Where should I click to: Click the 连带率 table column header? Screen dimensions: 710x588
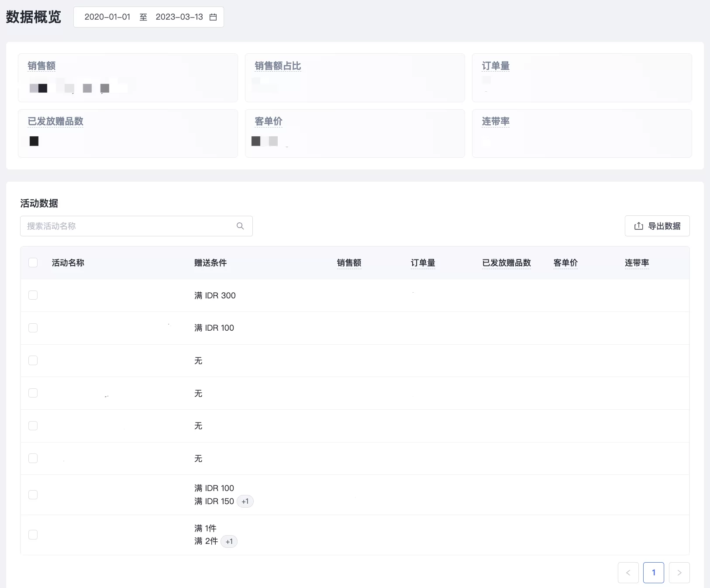coord(637,263)
